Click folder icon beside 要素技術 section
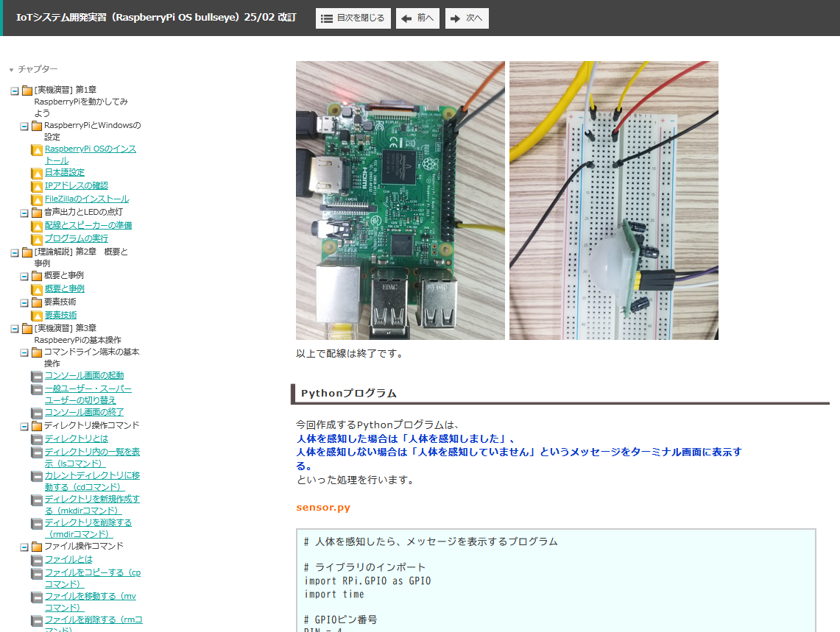The image size is (840, 632). tap(37, 302)
